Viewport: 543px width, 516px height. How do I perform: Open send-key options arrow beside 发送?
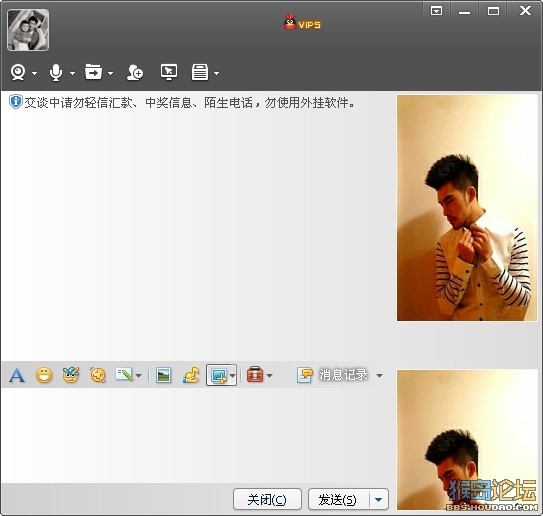point(379,499)
